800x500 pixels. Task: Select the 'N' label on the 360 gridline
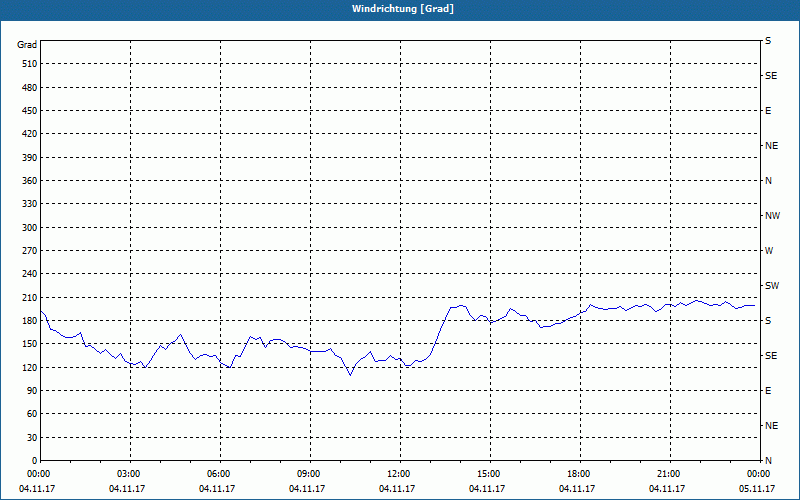[768, 181]
